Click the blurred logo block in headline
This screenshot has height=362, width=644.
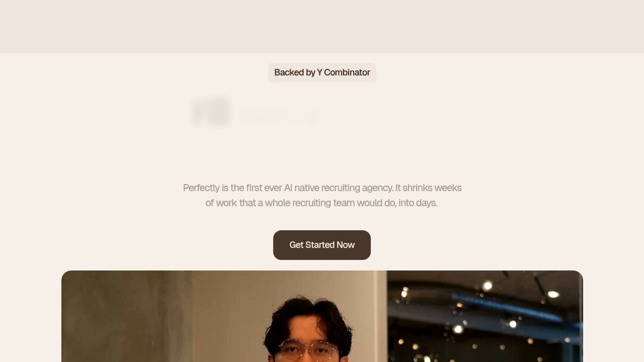pyautogui.click(x=211, y=112)
